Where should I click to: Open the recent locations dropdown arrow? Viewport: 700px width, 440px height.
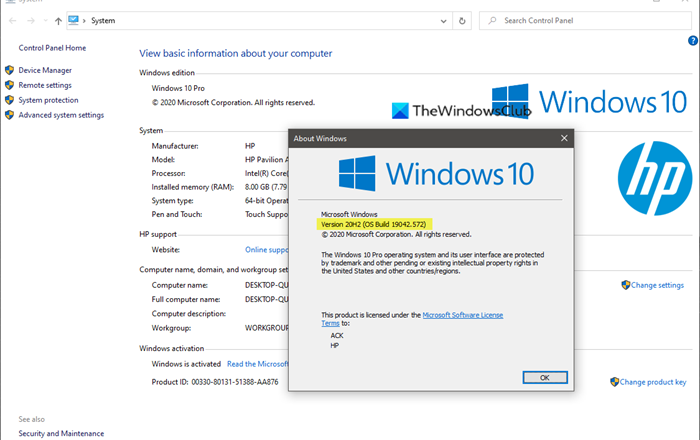pyautogui.click(x=45, y=21)
